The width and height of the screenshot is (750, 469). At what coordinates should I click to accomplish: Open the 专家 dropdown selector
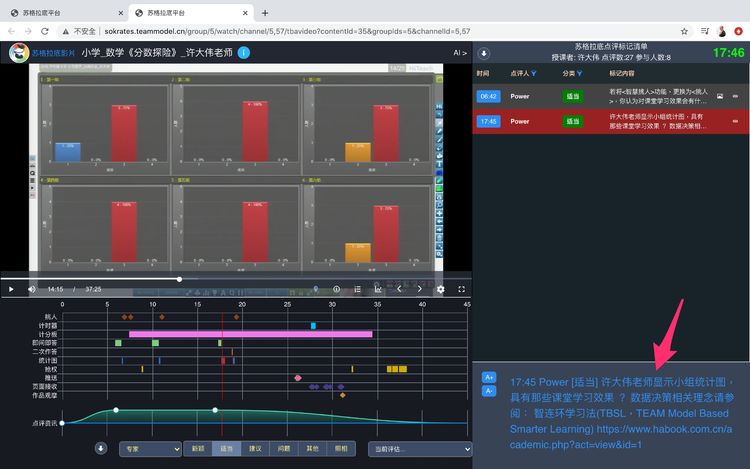coord(149,449)
